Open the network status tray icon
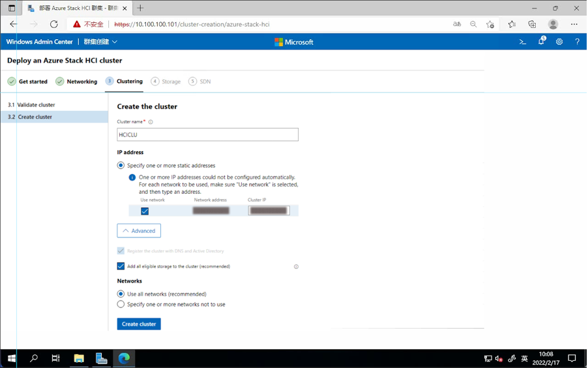This screenshot has width=588, height=368. (488, 359)
